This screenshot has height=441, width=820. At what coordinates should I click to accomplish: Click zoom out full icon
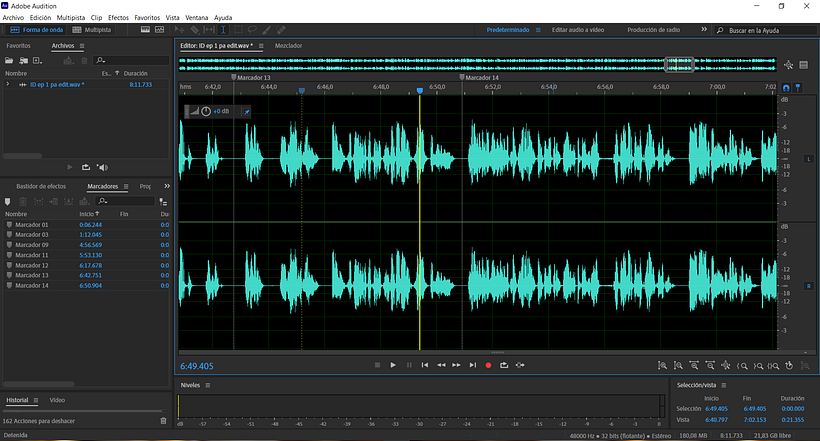pos(726,366)
